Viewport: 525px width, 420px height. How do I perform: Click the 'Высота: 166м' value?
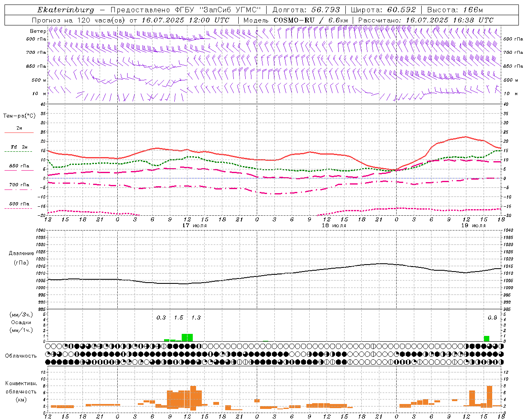[x=455, y=10]
